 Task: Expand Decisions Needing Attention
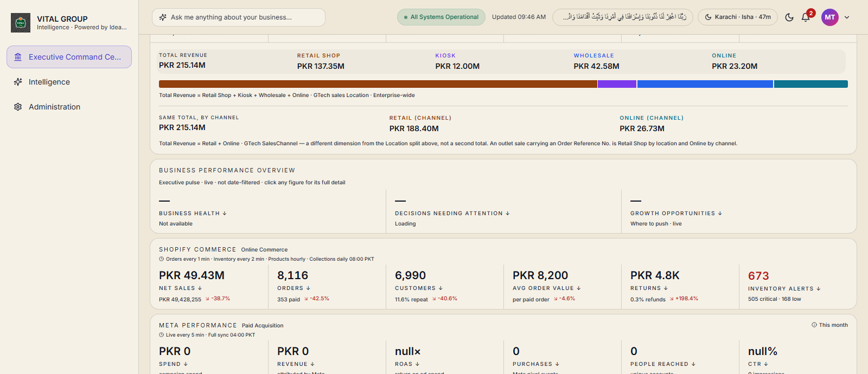coord(452,214)
